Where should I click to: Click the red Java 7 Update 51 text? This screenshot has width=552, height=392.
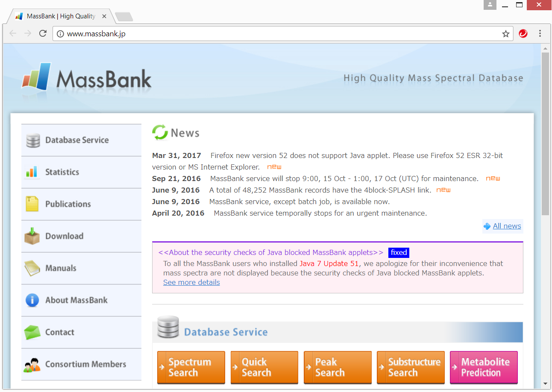tap(329, 263)
